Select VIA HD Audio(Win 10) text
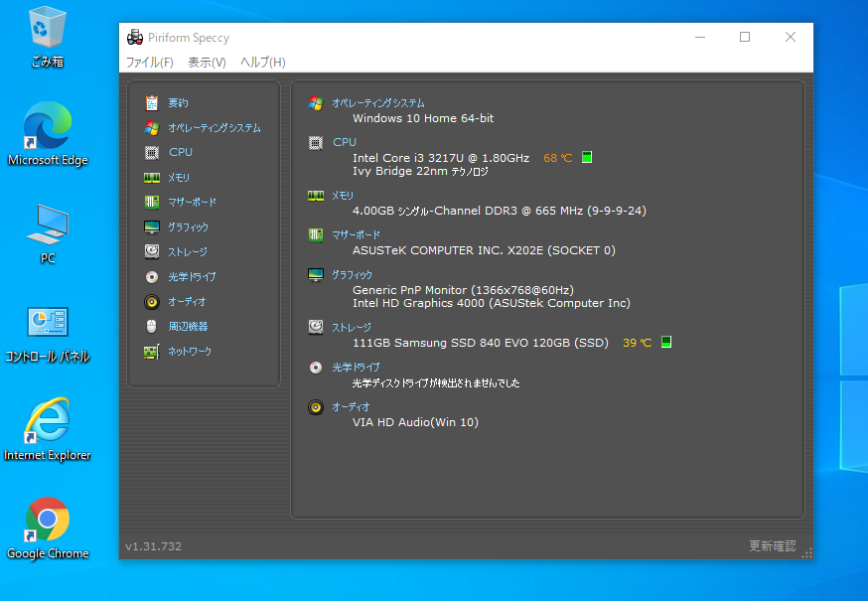Image resolution: width=868 pixels, height=601 pixels. point(415,422)
